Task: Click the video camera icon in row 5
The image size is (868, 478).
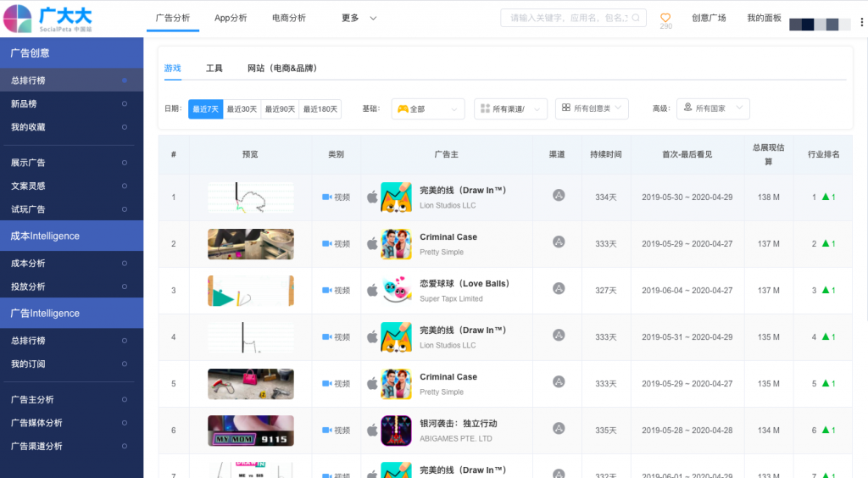Action: tap(326, 383)
